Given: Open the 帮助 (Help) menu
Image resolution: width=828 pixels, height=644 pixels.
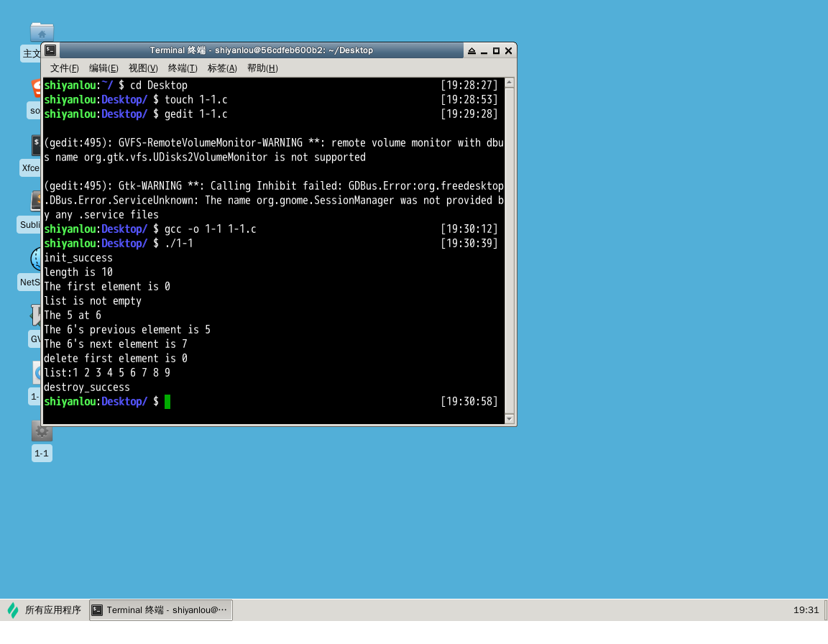Looking at the screenshot, I should (x=262, y=68).
